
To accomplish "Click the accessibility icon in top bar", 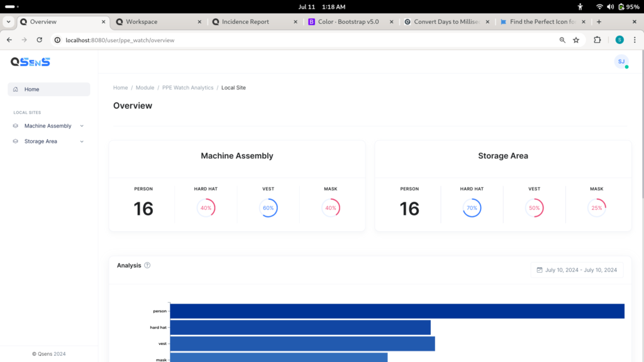I will click(580, 6).
